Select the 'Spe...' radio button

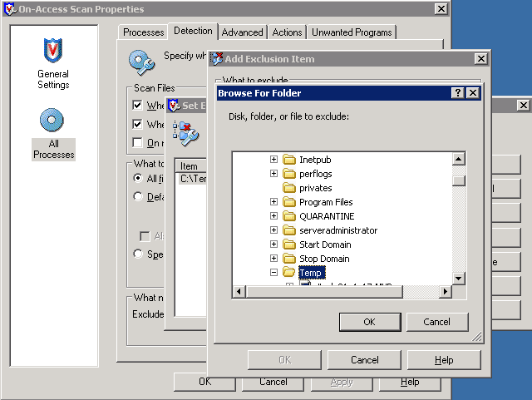click(x=138, y=254)
